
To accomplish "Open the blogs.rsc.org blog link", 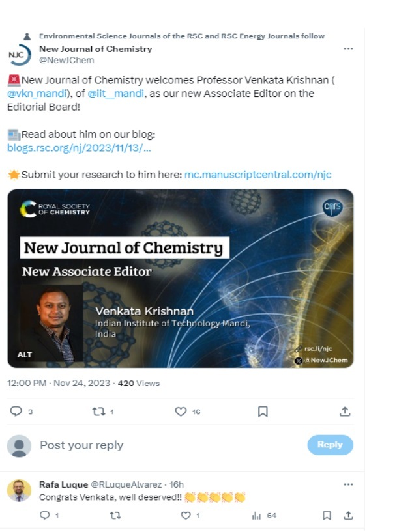I will 79,148.
